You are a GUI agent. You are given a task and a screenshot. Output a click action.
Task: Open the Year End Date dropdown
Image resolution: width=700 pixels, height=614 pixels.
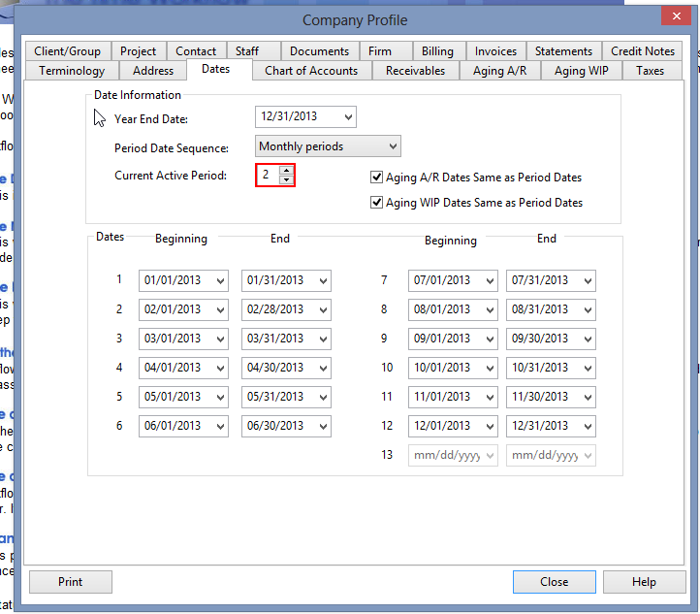point(348,117)
